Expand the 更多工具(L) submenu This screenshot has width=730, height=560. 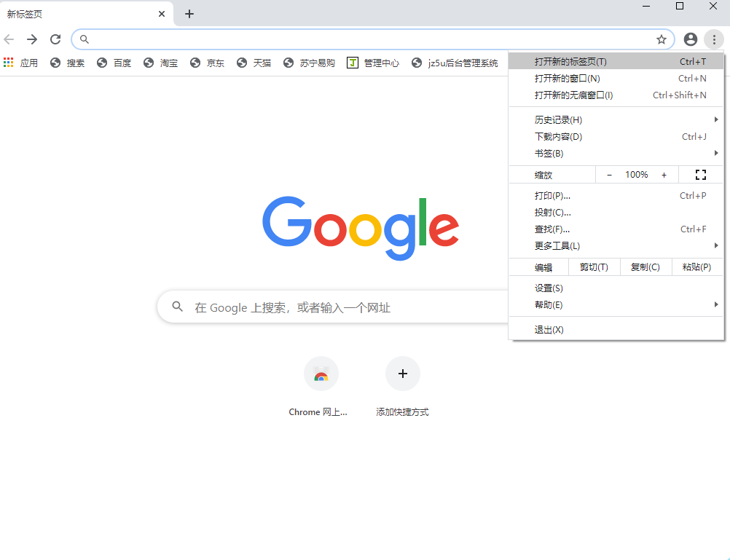pos(616,246)
